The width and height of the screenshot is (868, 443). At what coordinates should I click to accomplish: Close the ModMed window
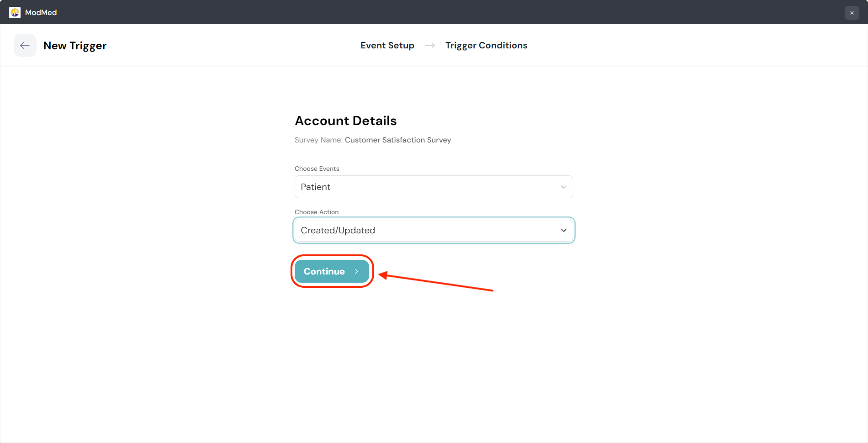pos(852,13)
